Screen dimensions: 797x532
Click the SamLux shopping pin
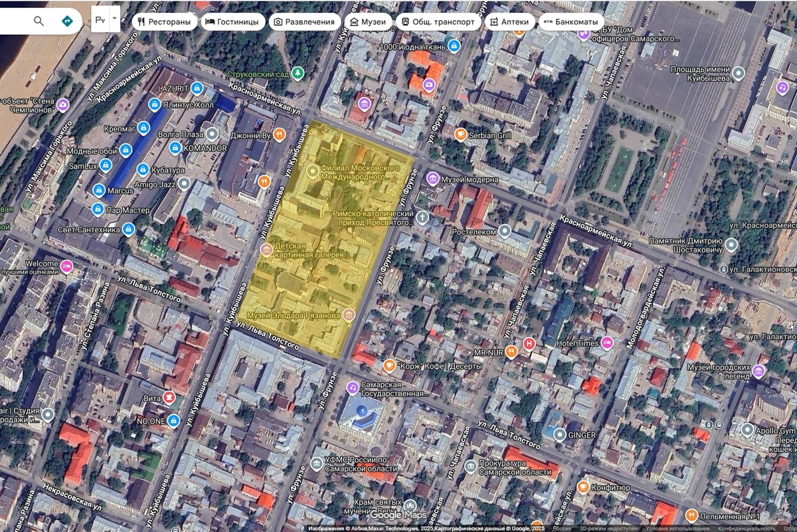click(107, 165)
